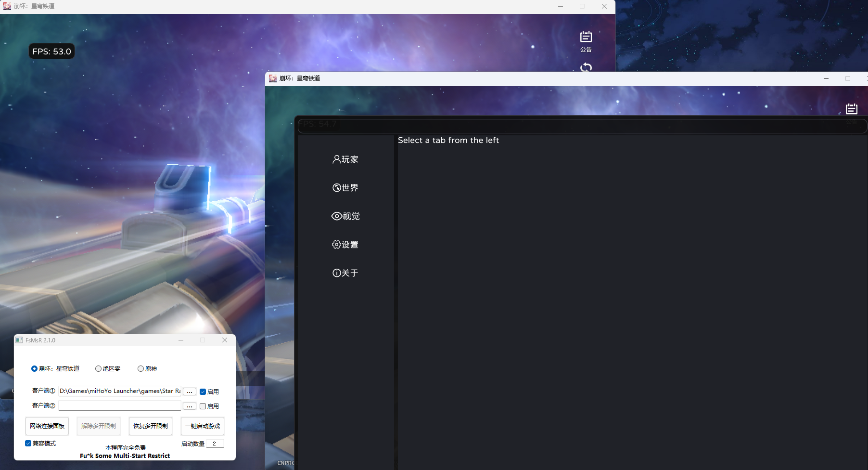Open the 玩家 (Player) tab

point(345,159)
